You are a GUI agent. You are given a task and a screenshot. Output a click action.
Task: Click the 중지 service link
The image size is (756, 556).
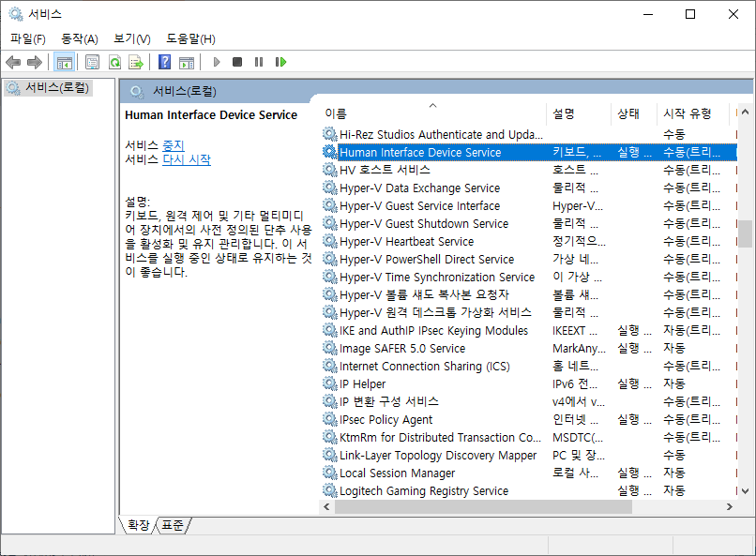(x=174, y=145)
